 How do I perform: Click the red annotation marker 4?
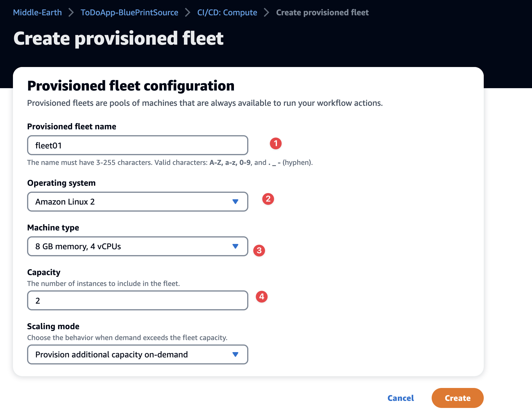point(262,297)
